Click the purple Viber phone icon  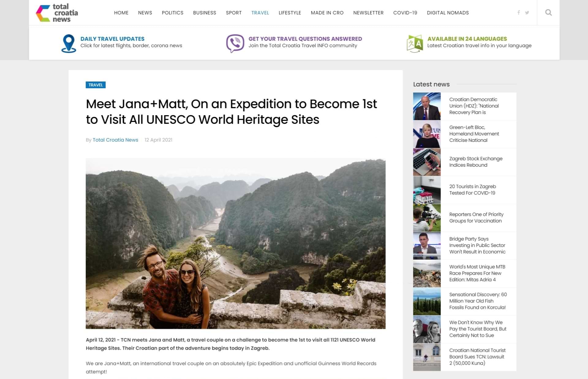(x=235, y=43)
